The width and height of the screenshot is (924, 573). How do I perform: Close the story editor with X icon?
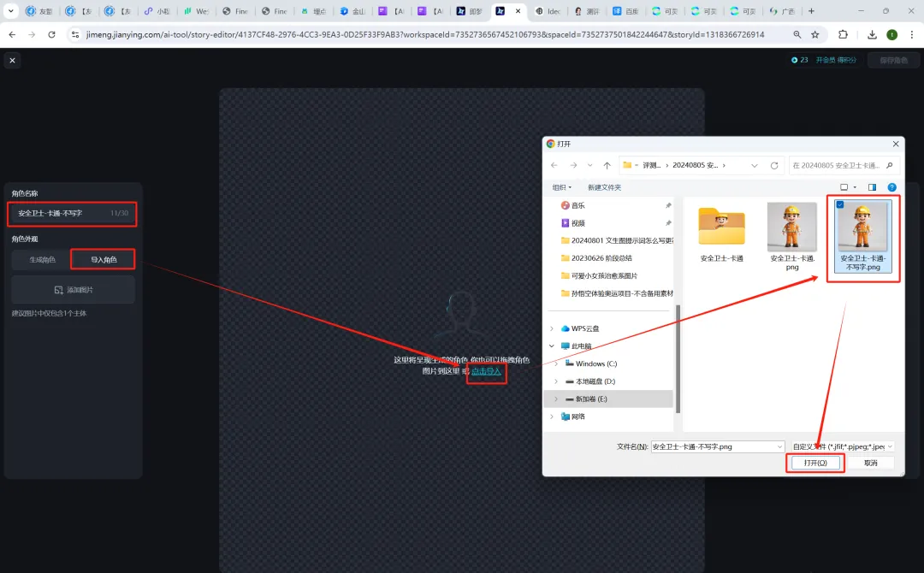(12, 61)
